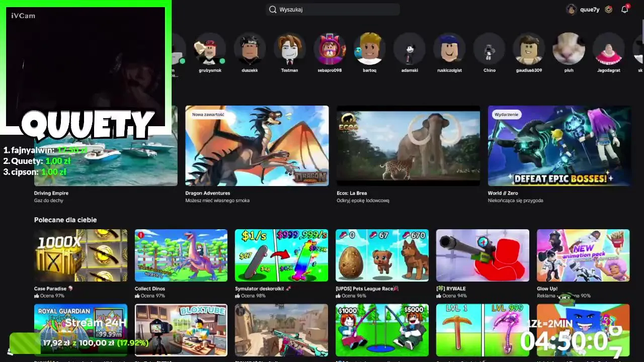Image resolution: width=644 pixels, height=362 pixels.
Task: Click RYWALE rating Ocena 94%
Action: 452,296
